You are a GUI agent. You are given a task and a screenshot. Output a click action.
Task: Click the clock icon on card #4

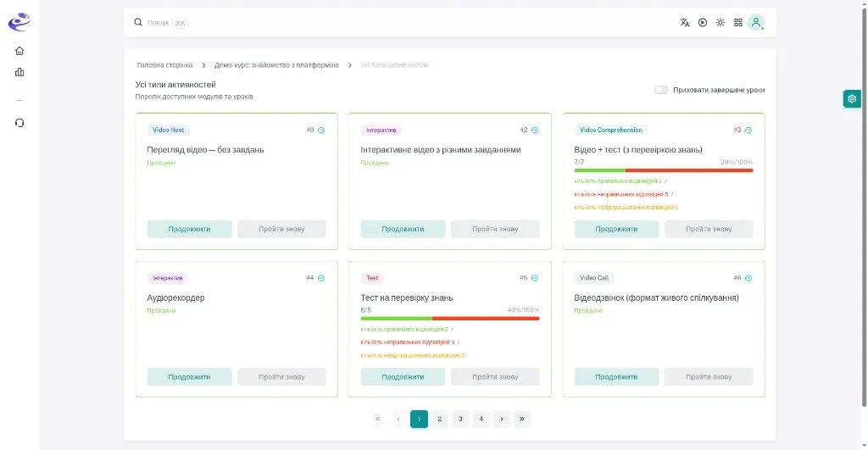click(x=321, y=278)
